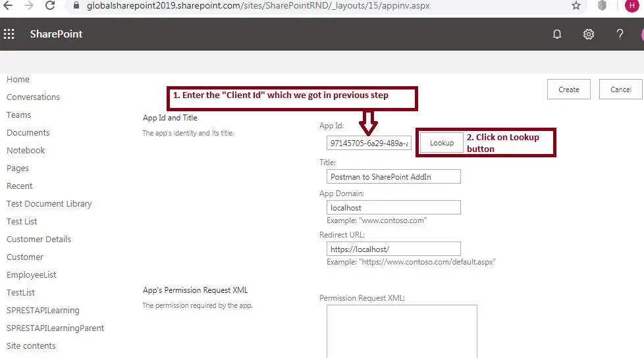The width and height of the screenshot is (644, 358).
Task: Click "The permission required by the app." text
Action: (198, 305)
